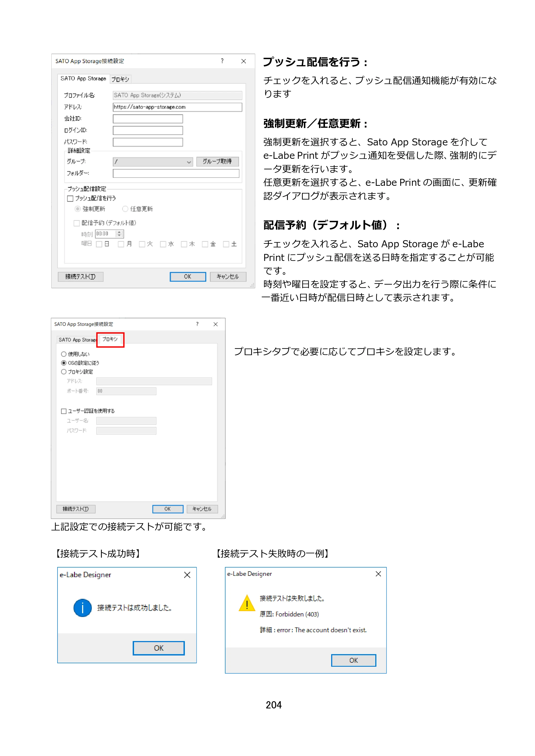The image size is (535, 756).
Task: Close the top SATO App Storage接続設定 dialog
Action: 243,61
